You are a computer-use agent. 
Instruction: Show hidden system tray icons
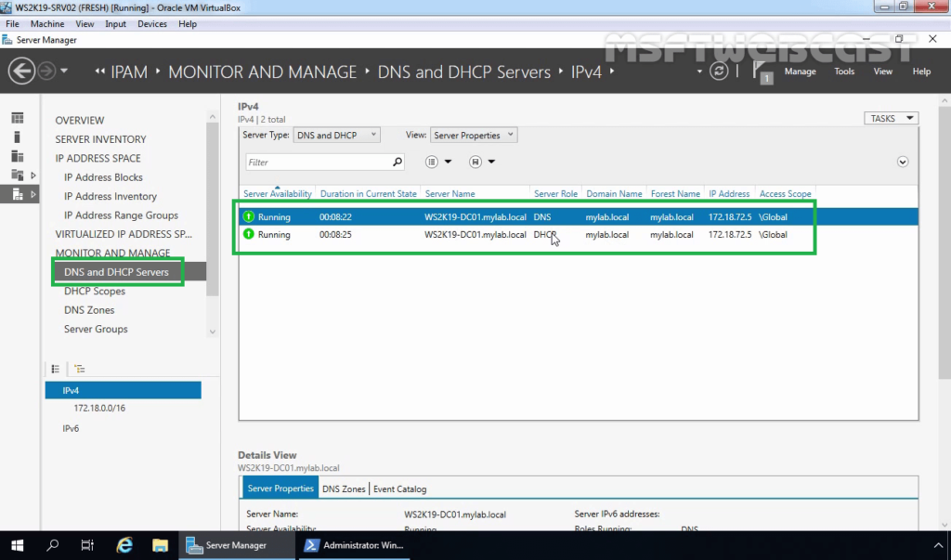pyautogui.click(x=938, y=545)
